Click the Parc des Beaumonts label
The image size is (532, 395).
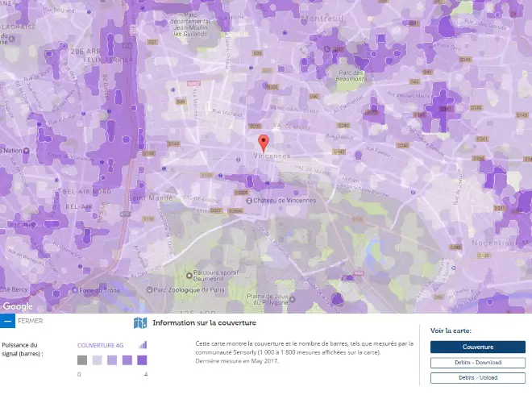point(351,73)
